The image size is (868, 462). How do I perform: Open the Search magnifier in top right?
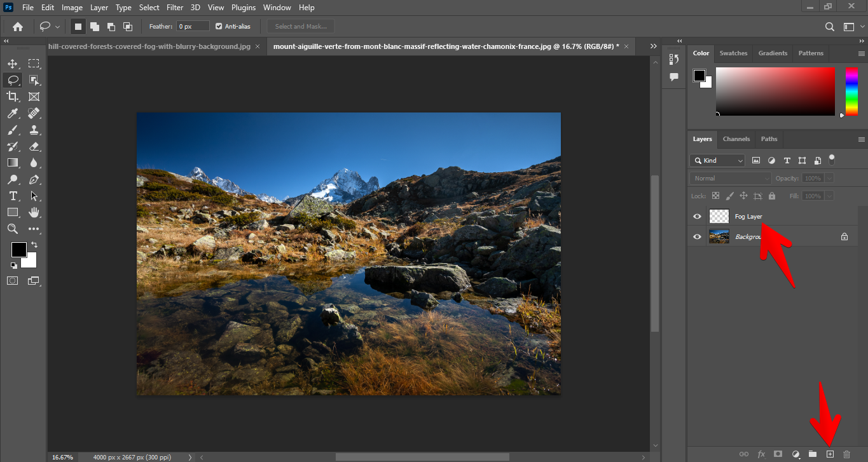point(830,27)
